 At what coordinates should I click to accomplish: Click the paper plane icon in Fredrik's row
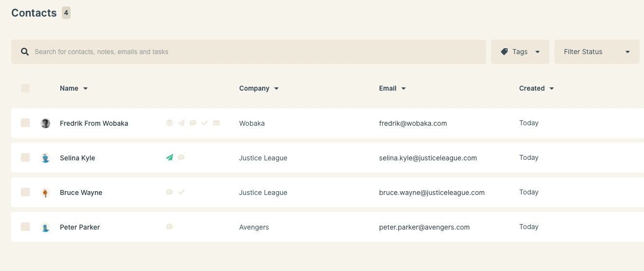[x=181, y=123]
